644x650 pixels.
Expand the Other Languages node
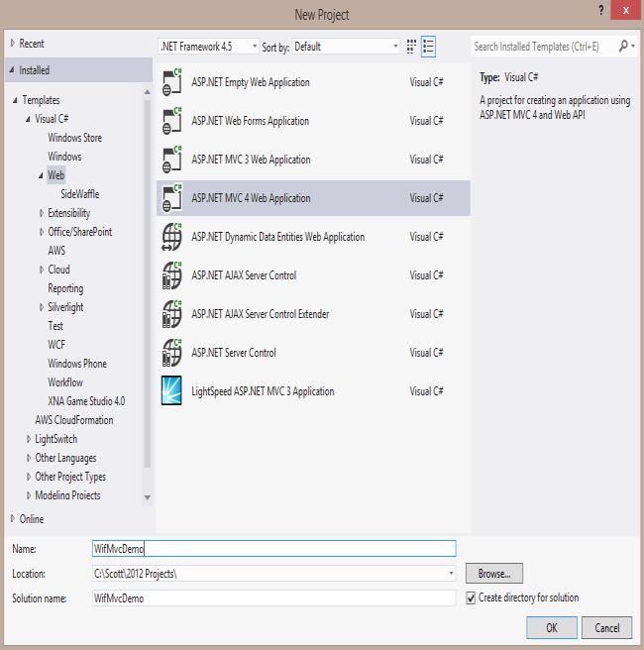click(x=28, y=458)
